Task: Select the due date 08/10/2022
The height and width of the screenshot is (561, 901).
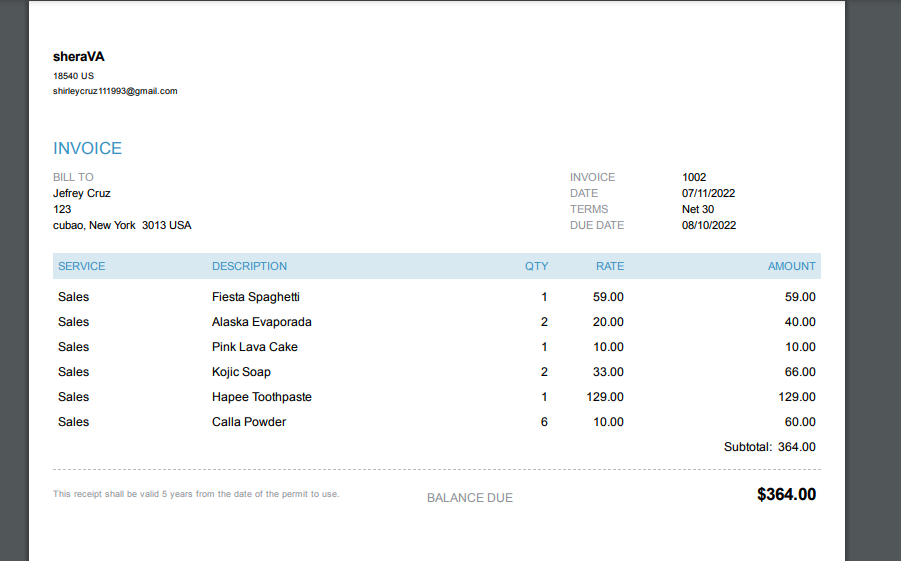Action: point(709,225)
